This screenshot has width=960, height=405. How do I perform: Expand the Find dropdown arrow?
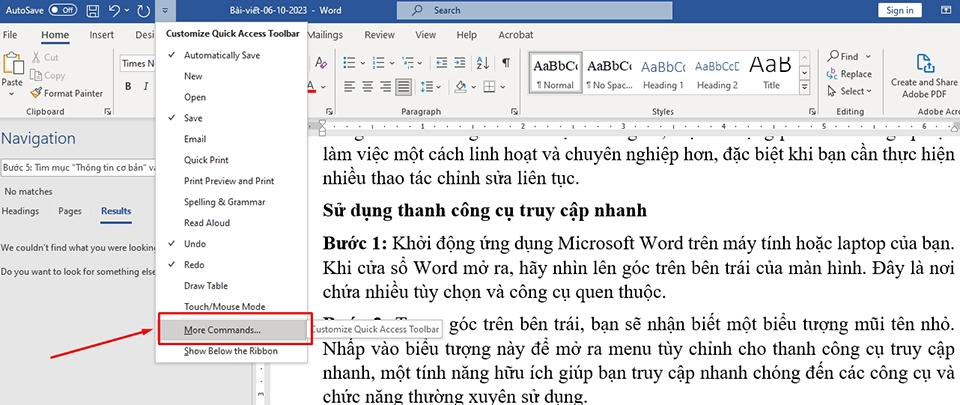[868, 57]
